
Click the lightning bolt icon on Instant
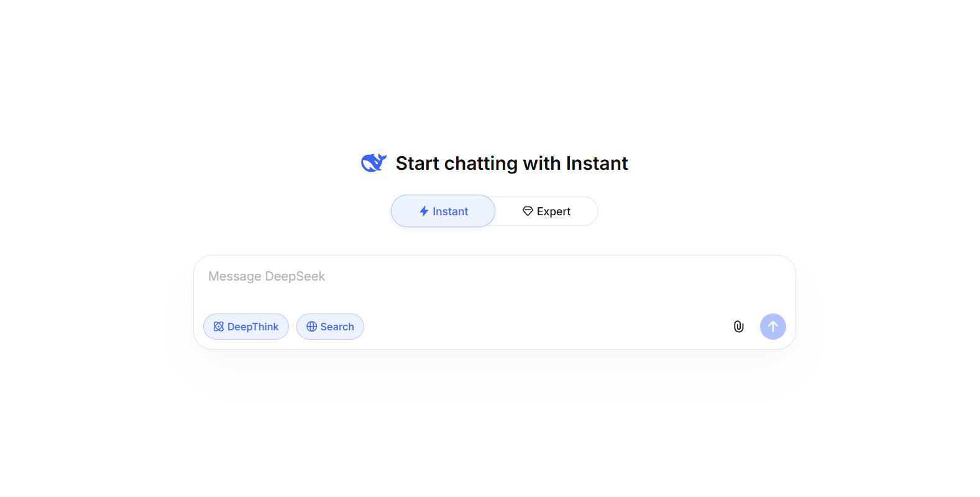pos(424,211)
